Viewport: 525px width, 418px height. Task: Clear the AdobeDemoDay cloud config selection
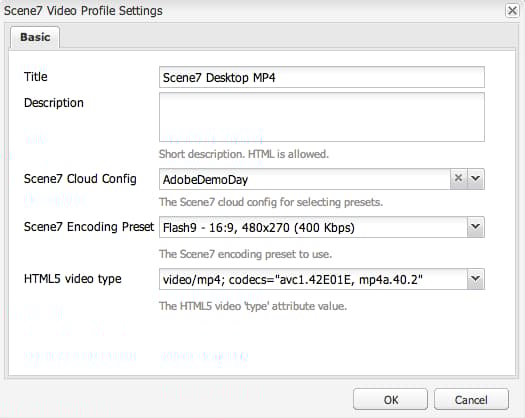click(x=458, y=179)
